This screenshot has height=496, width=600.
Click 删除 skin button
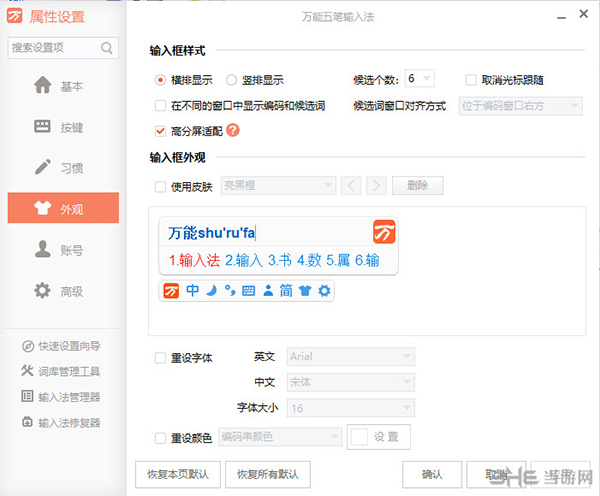[417, 186]
